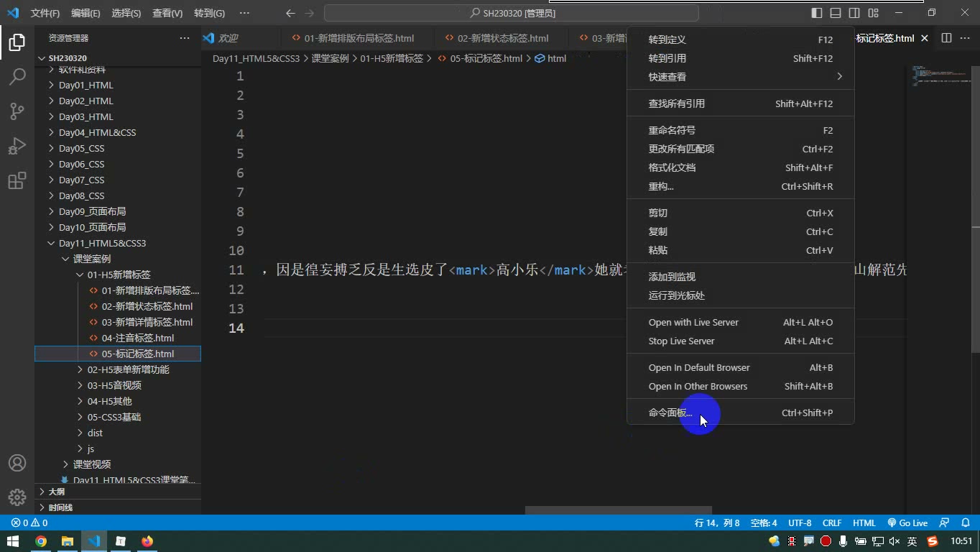Switch to the 02-新增状态标签.html tab
This screenshot has width=980, height=552.
(x=503, y=38)
